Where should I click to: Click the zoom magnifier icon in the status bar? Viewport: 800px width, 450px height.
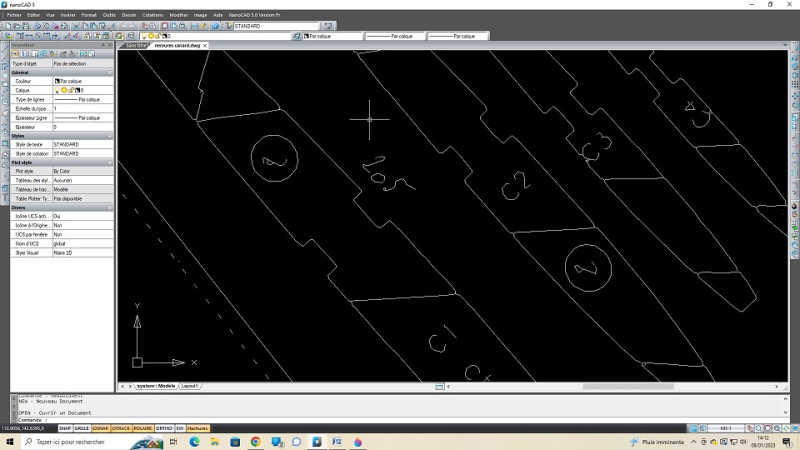759,429
